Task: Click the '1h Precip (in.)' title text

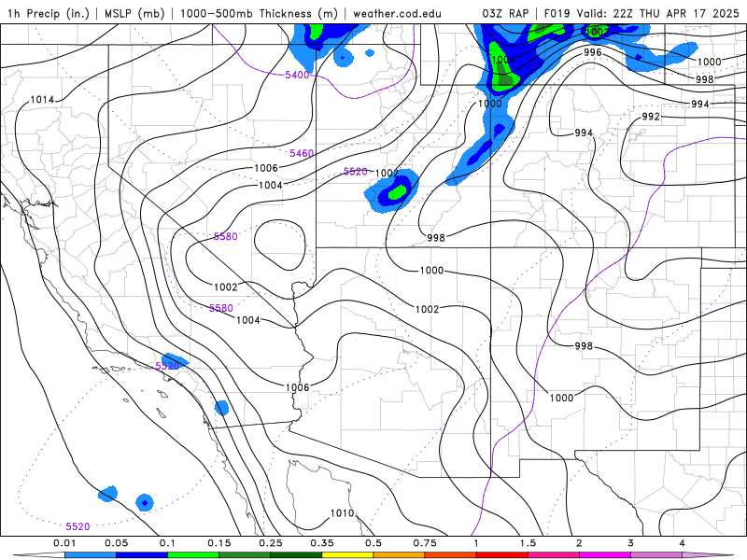Action: (49, 13)
